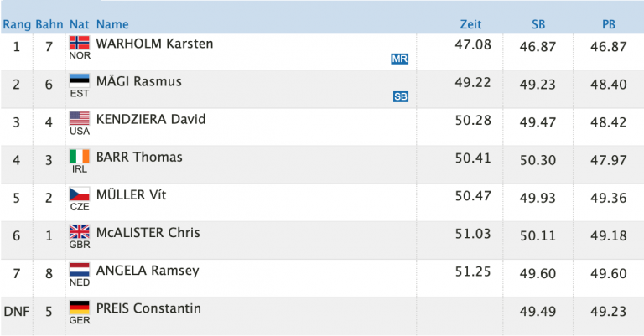Click the SB badge in Mägi's row

401,96
